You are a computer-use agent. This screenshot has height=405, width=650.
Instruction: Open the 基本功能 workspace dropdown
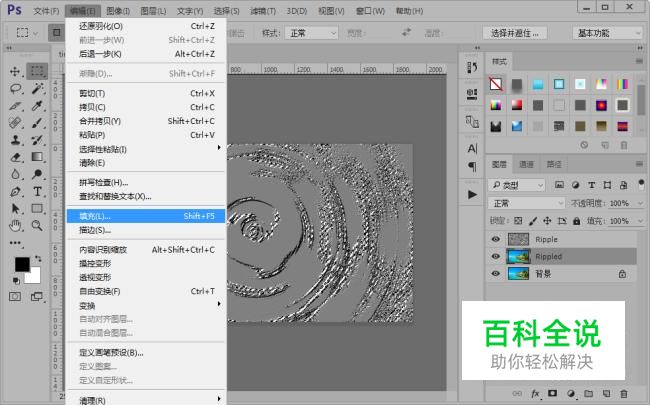pos(607,33)
